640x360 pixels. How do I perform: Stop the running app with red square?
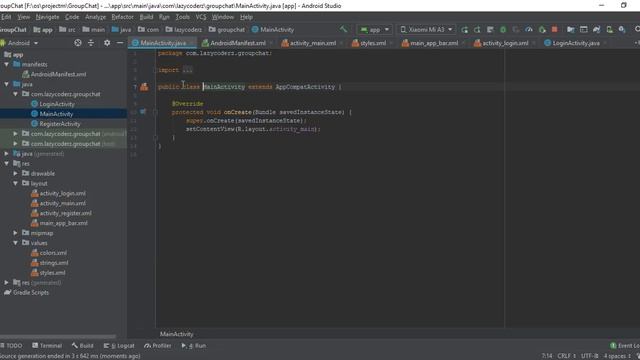[x=555, y=29]
